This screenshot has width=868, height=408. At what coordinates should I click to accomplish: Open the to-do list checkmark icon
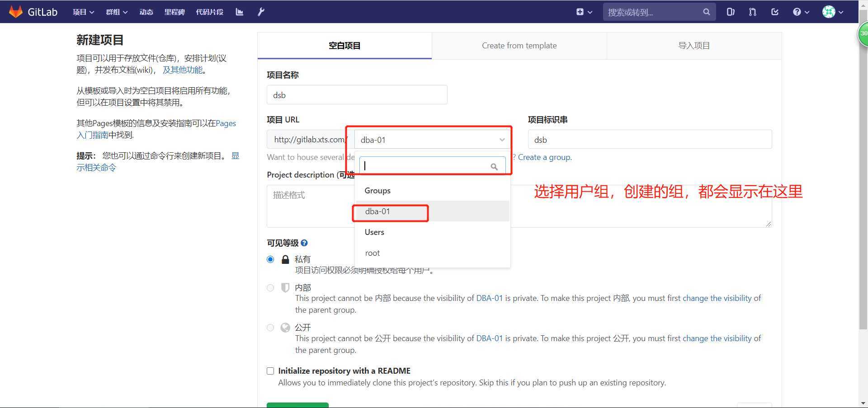pos(775,12)
